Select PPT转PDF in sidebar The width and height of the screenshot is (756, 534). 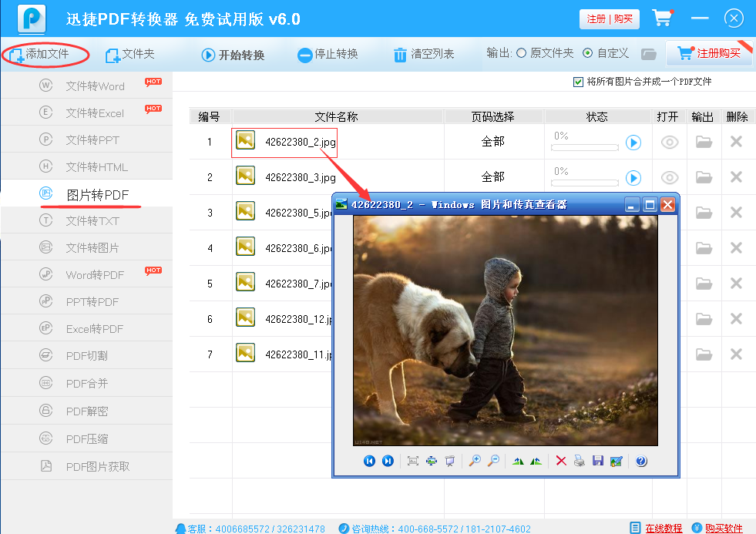click(87, 302)
